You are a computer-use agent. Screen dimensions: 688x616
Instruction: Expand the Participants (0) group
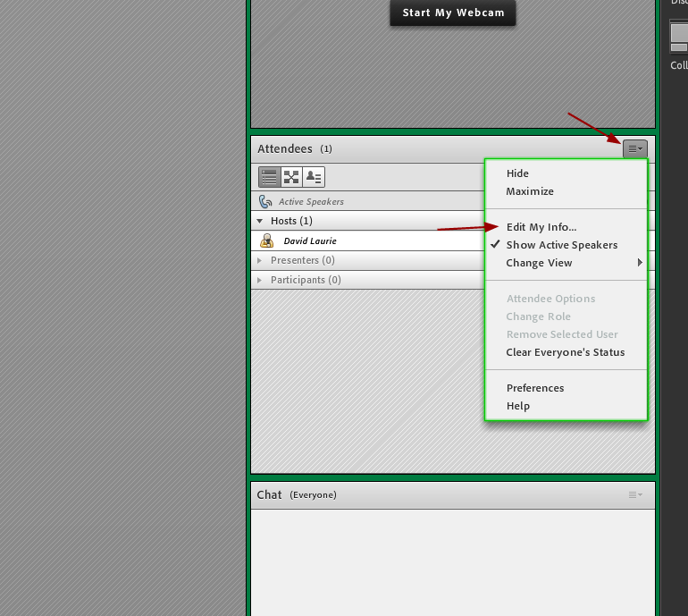pyautogui.click(x=261, y=280)
